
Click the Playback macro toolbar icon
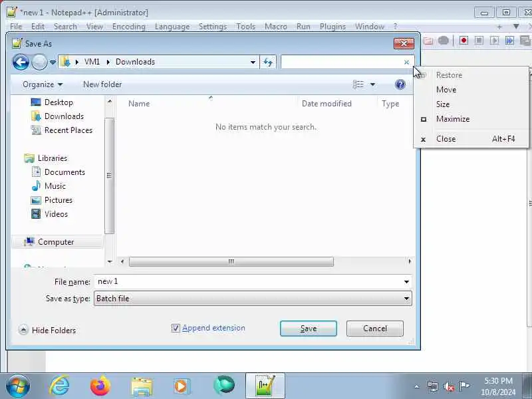click(494, 41)
